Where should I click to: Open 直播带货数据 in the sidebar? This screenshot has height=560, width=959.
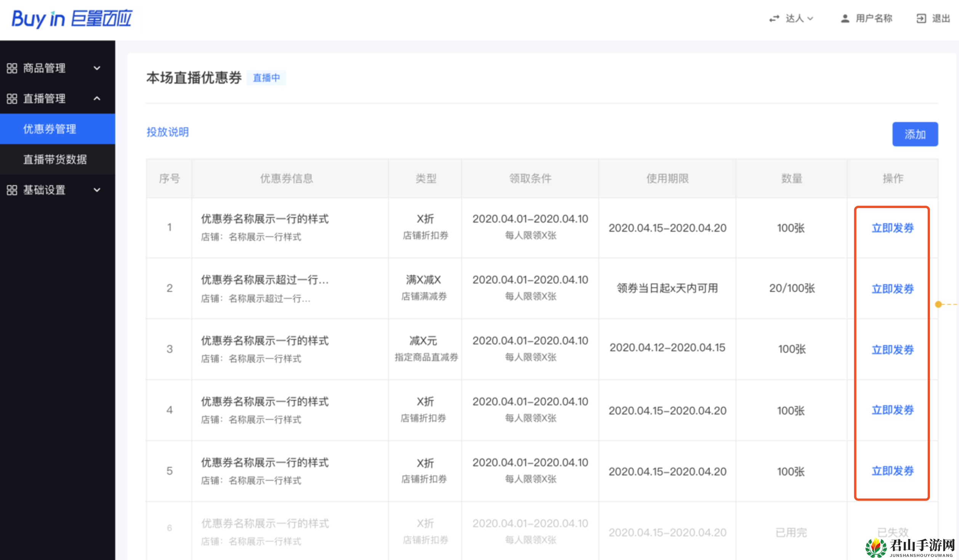click(x=58, y=159)
